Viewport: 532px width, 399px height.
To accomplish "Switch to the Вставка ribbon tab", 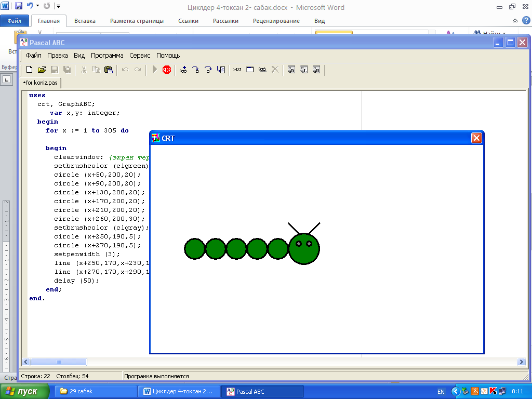I will point(85,21).
